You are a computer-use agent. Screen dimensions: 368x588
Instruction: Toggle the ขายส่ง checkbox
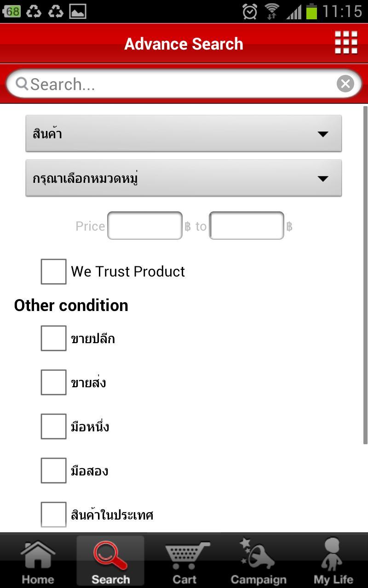pyautogui.click(x=53, y=383)
